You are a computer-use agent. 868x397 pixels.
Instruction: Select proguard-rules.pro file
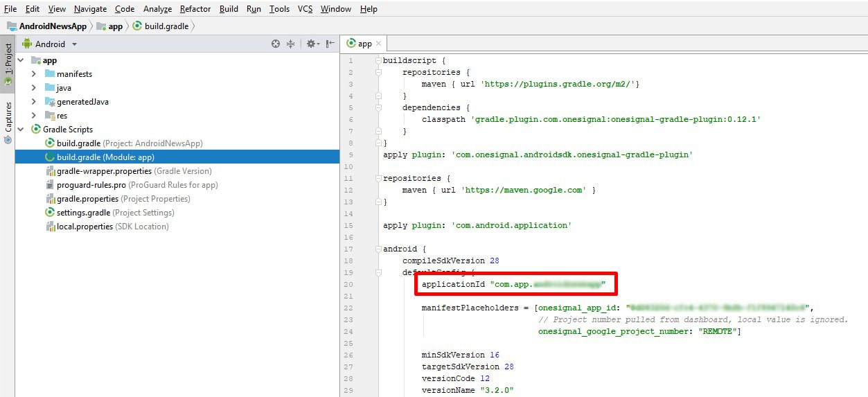[x=91, y=185]
